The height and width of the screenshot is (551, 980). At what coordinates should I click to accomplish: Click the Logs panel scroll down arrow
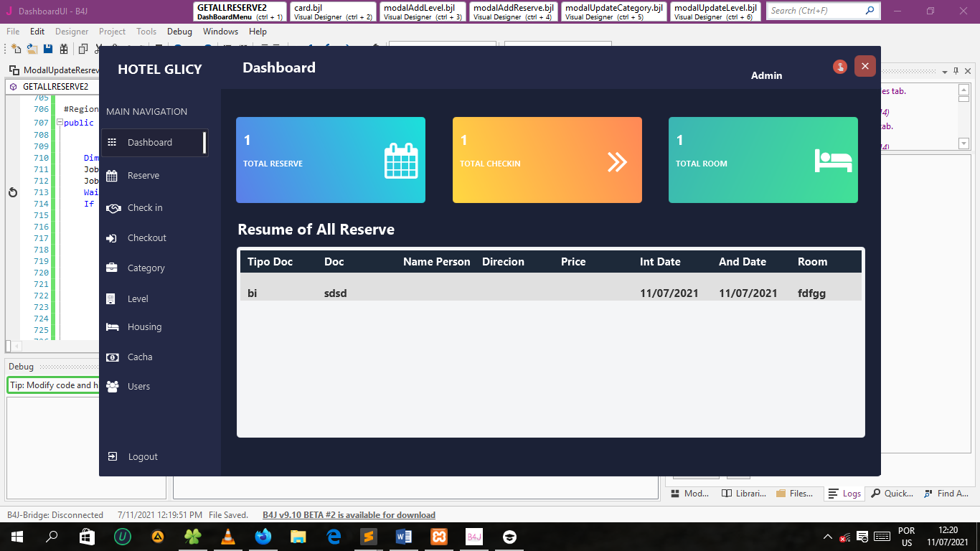pyautogui.click(x=963, y=143)
